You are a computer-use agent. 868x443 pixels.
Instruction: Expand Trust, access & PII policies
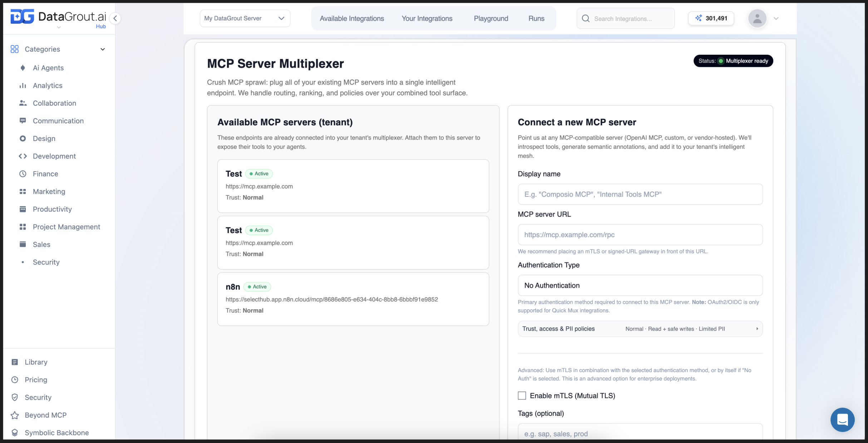coord(640,329)
